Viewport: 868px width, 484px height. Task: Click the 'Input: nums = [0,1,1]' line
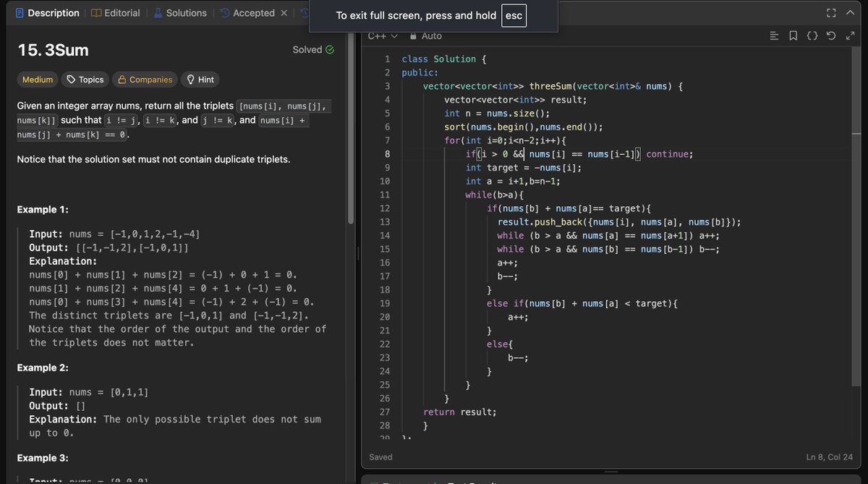coord(89,393)
